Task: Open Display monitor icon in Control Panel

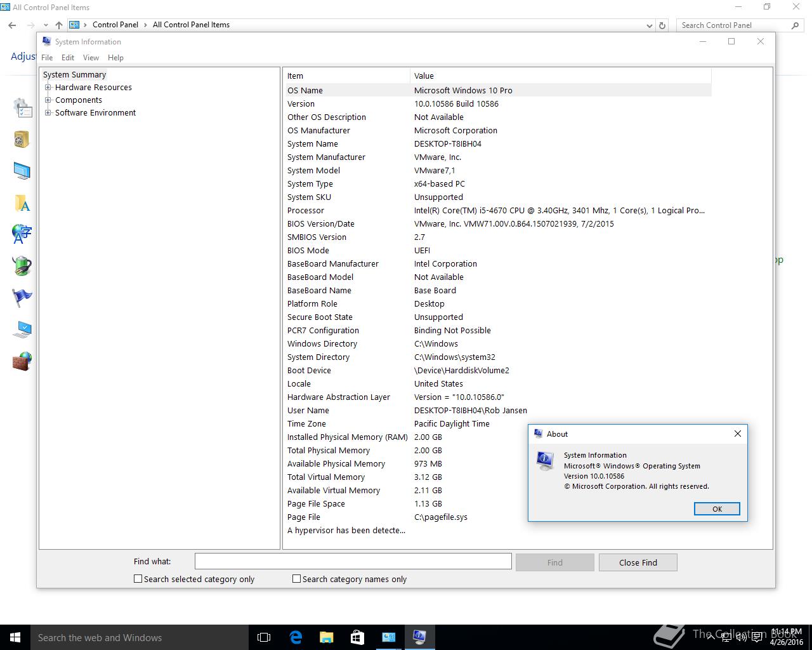Action: 22,171
